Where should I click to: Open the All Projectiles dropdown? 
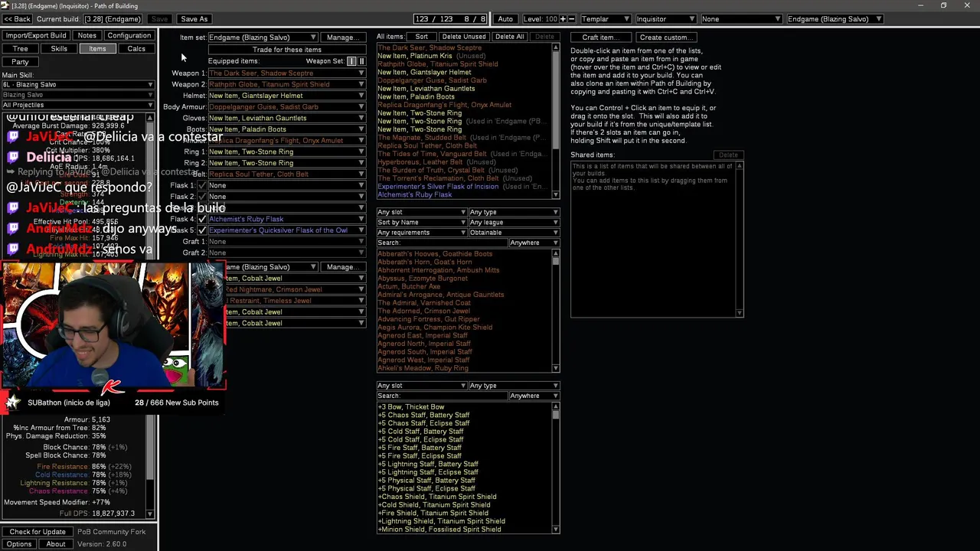[77, 105]
